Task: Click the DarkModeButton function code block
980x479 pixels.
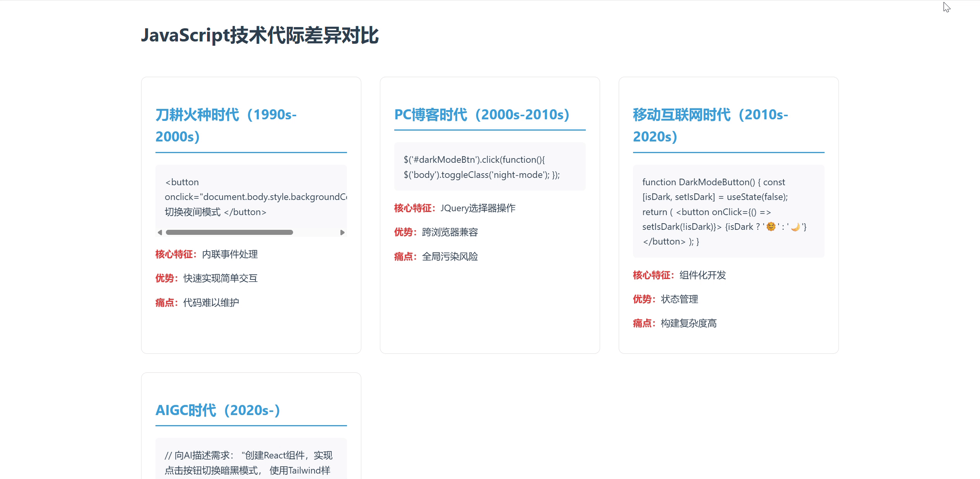Action: point(728,212)
